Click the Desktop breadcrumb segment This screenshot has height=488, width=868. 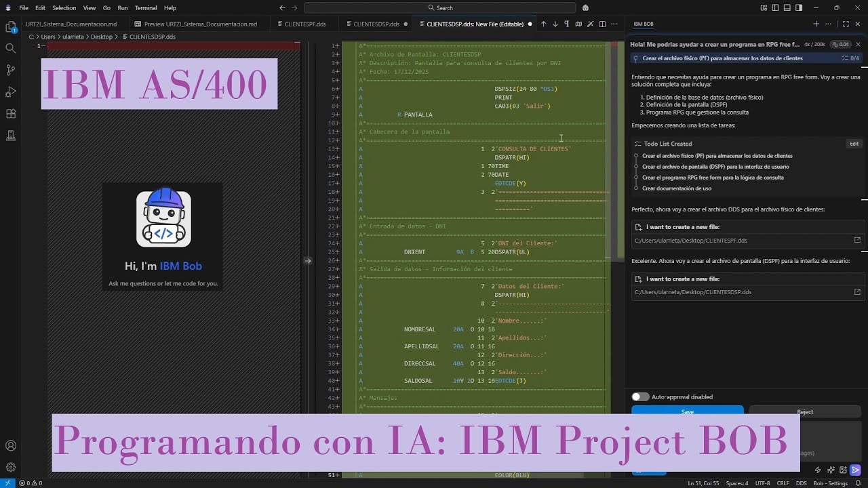point(102,37)
